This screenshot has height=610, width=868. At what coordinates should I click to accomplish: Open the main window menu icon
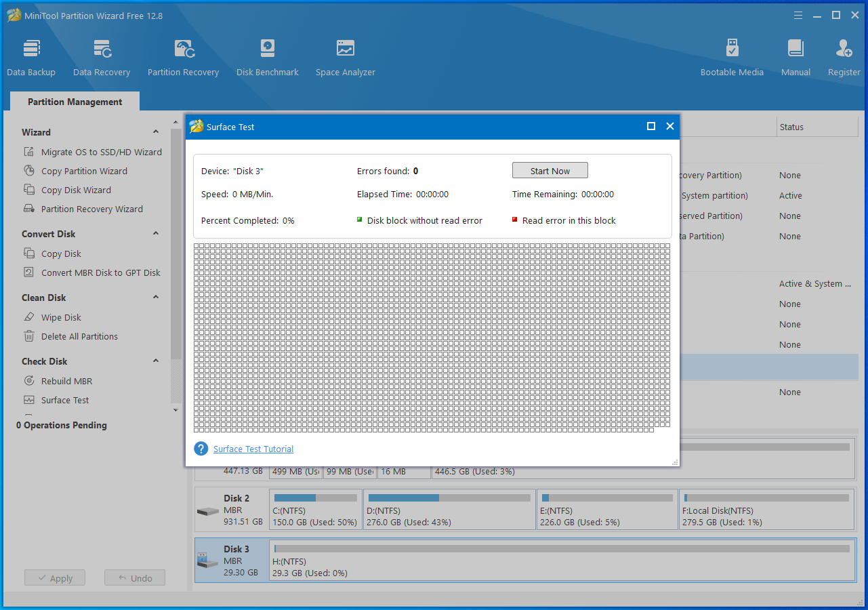[x=798, y=15]
